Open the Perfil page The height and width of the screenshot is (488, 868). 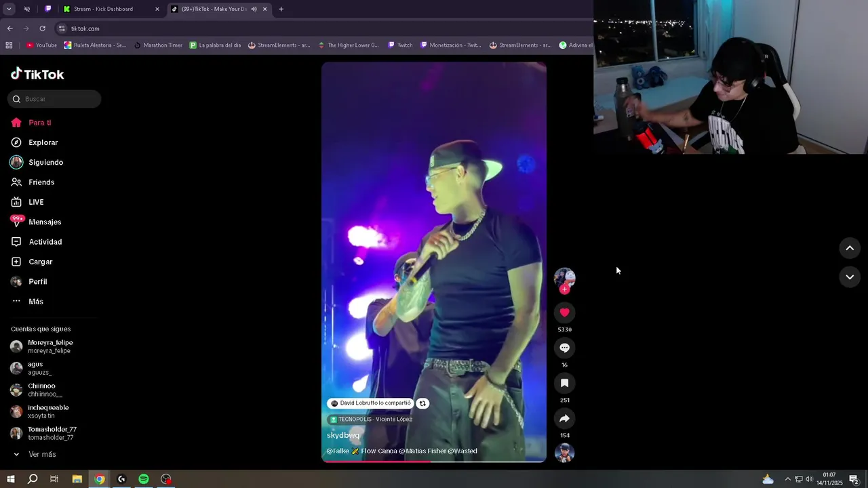pos(29,281)
